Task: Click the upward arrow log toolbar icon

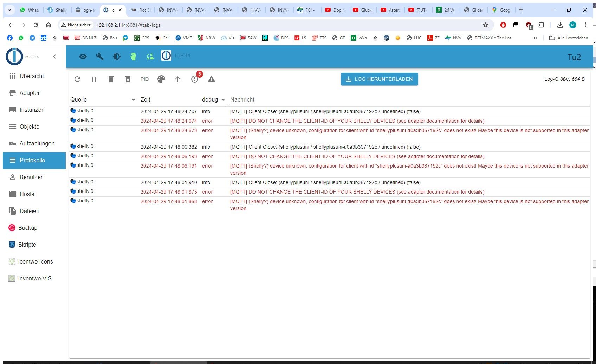Action: coord(178,79)
